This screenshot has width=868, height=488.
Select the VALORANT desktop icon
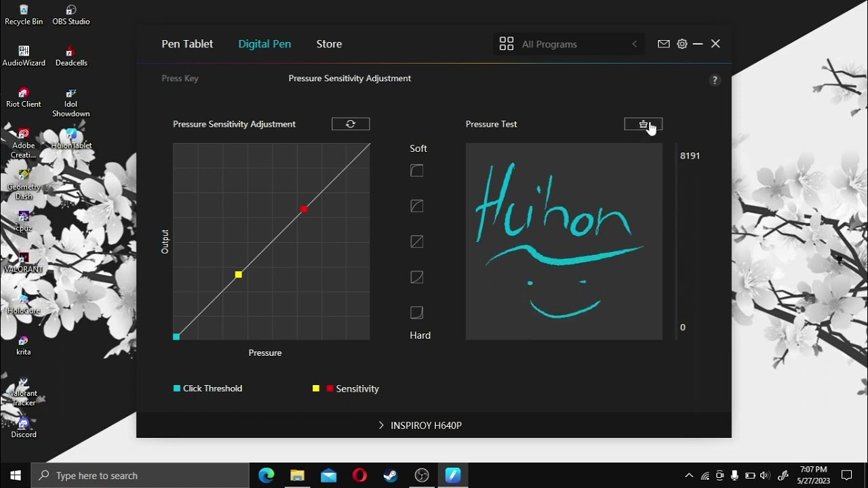click(24, 263)
